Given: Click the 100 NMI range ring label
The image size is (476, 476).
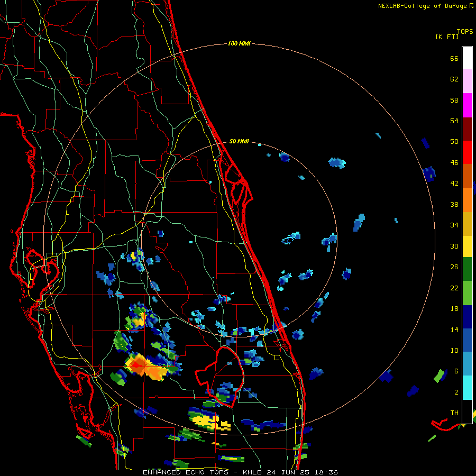Looking at the screenshot, I should pos(239,43).
